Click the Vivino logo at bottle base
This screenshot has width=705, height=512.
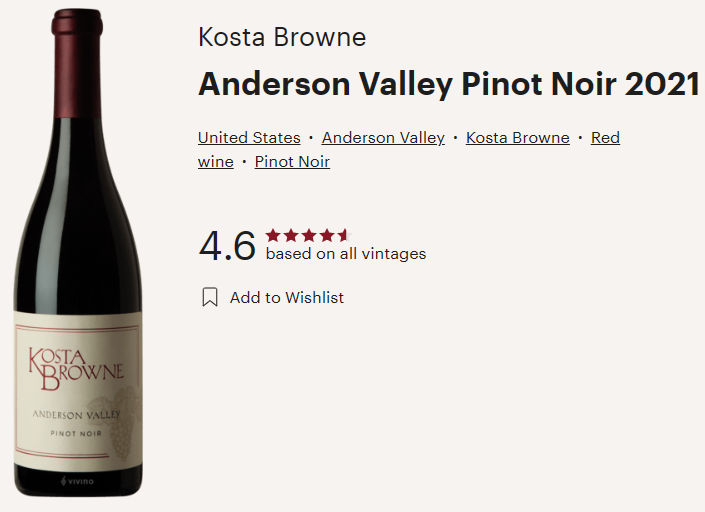click(78, 481)
